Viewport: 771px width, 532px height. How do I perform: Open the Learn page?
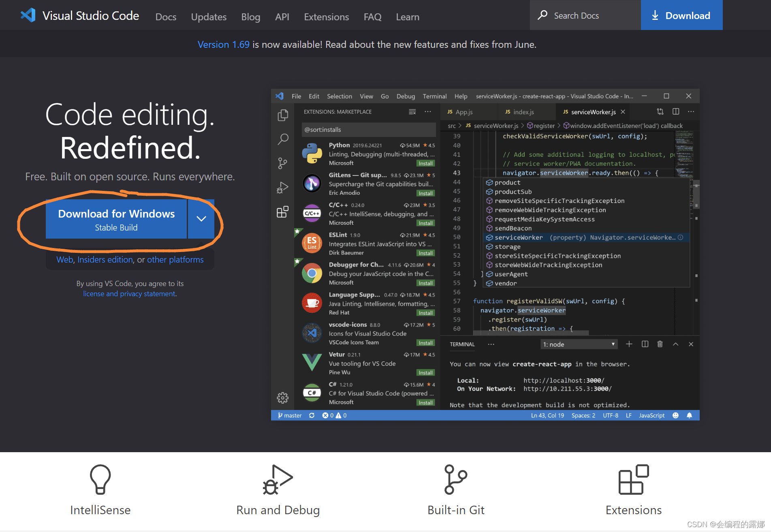408,17
